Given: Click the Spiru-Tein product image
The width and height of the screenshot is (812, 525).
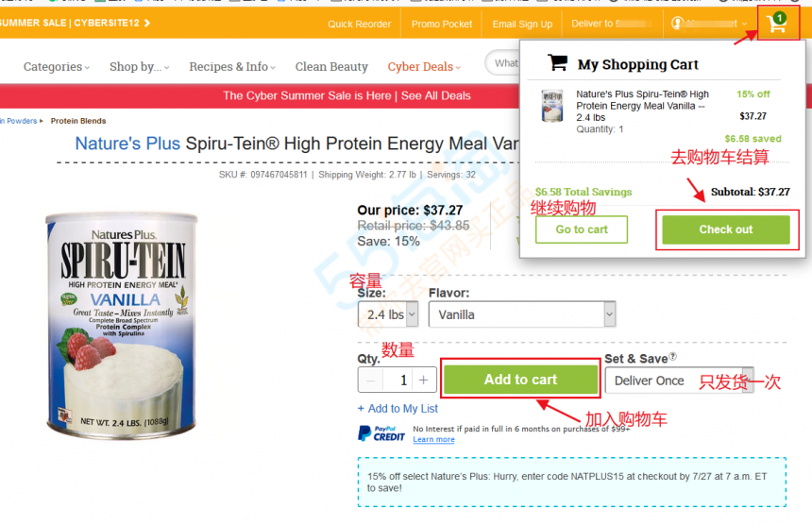Looking at the screenshot, I should pos(122,325).
